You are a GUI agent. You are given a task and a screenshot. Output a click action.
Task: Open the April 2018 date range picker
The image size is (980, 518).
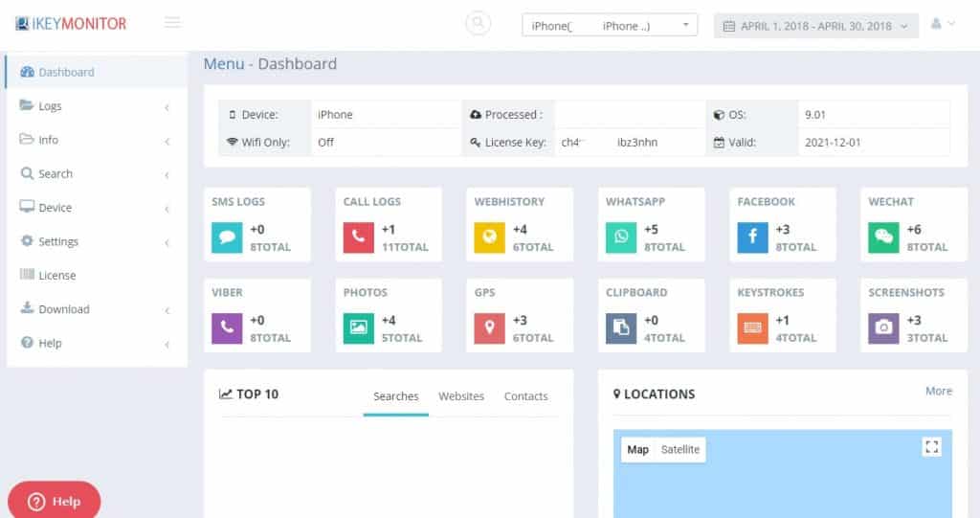pyautogui.click(x=816, y=26)
